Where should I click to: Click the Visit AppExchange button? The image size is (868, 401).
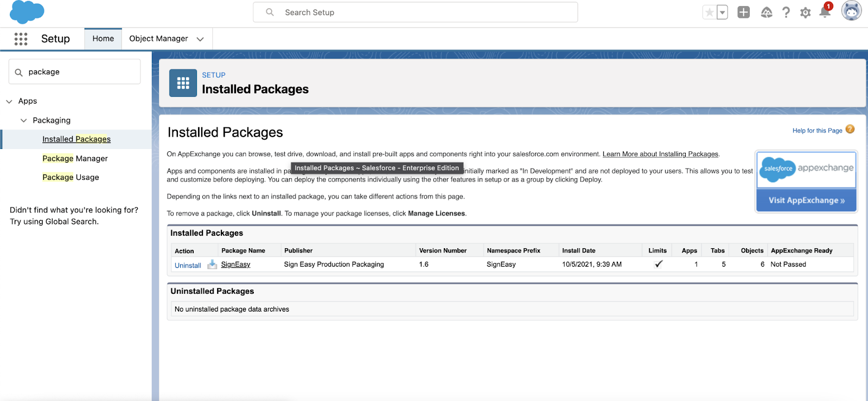coord(807,200)
